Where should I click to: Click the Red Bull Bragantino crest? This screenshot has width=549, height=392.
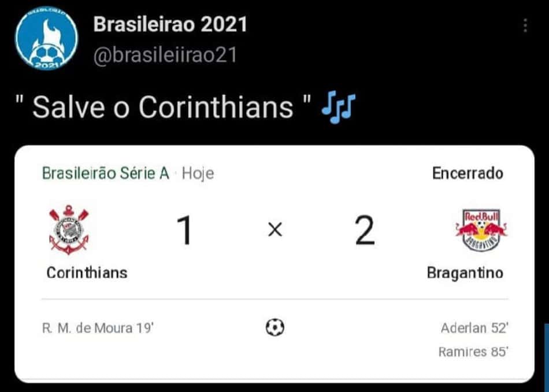(x=481, y=230)
